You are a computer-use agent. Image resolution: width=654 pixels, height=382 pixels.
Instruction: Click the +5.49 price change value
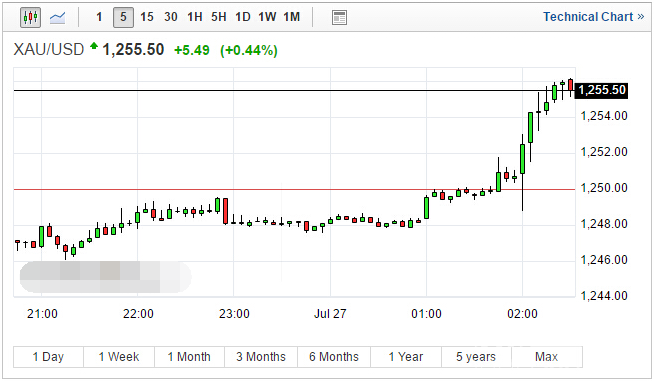pos(191,50)
